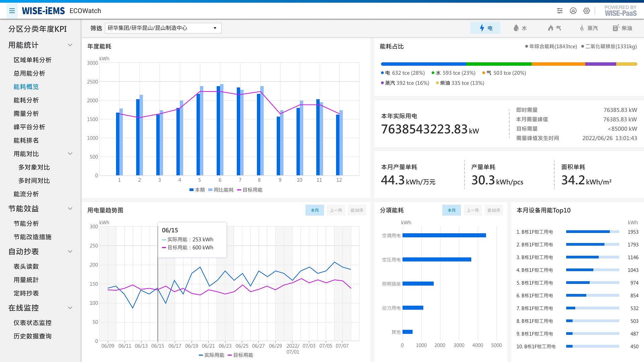
Task: Open 节能改造措施 page
Action: click(x=33, y=237)
